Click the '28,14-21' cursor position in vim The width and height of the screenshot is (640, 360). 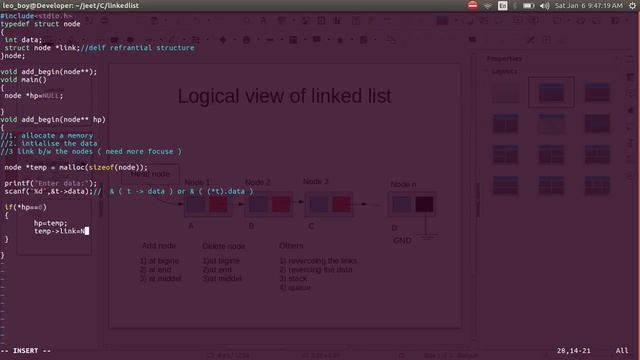573,351
